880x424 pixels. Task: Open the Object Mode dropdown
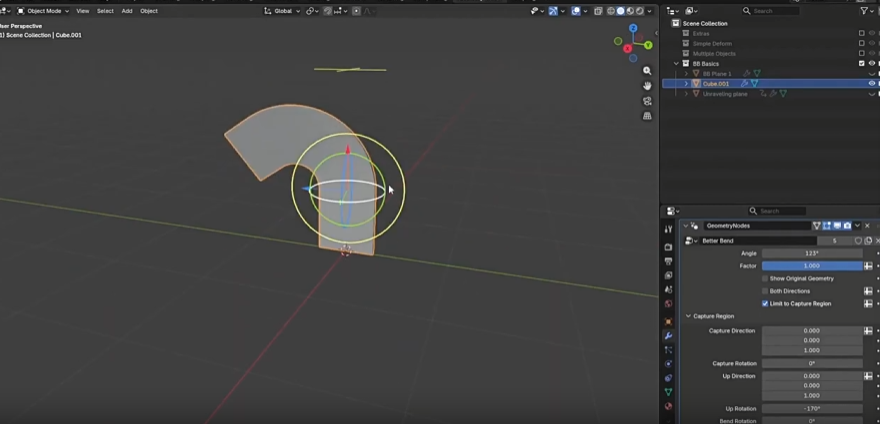43,11
